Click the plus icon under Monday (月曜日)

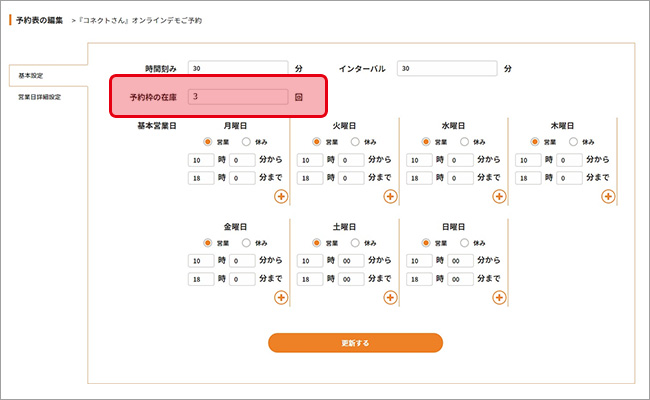[280, 196]
